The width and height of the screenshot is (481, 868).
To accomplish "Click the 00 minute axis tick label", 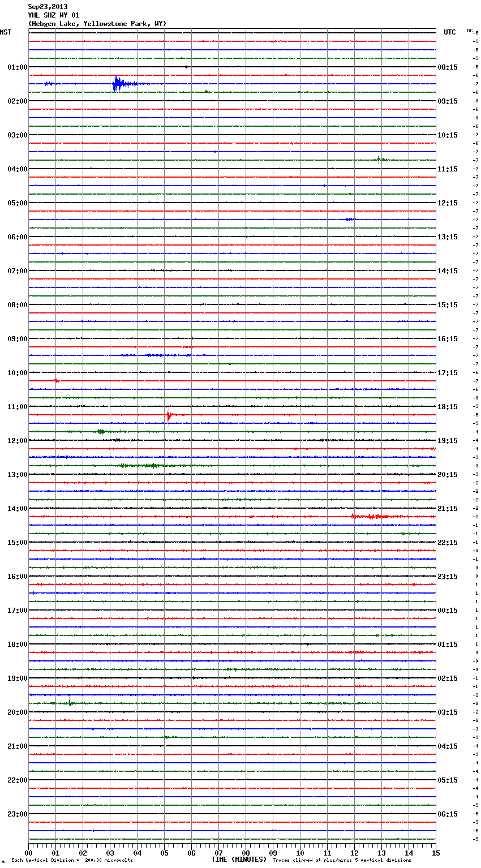I will 28,853.
